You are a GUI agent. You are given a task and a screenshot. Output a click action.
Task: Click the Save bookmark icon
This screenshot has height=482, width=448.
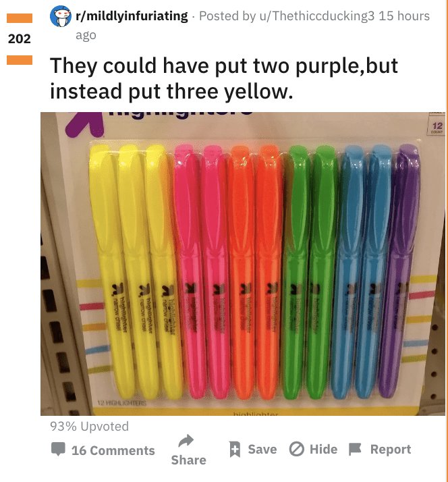tap(235, 449)
